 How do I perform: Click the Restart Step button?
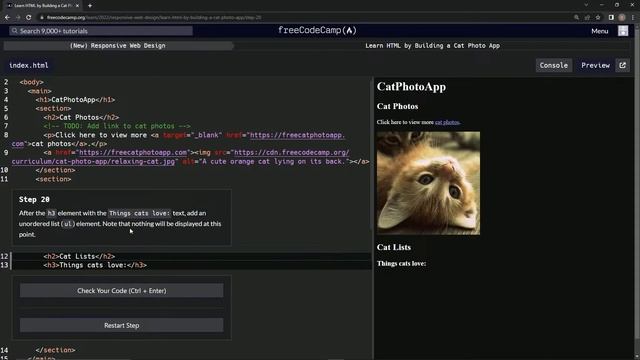tap(122, 325)
